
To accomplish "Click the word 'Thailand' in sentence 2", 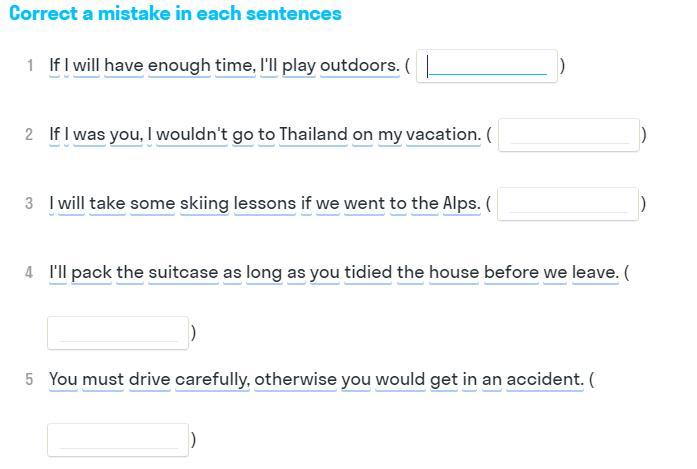I will 313,134.
